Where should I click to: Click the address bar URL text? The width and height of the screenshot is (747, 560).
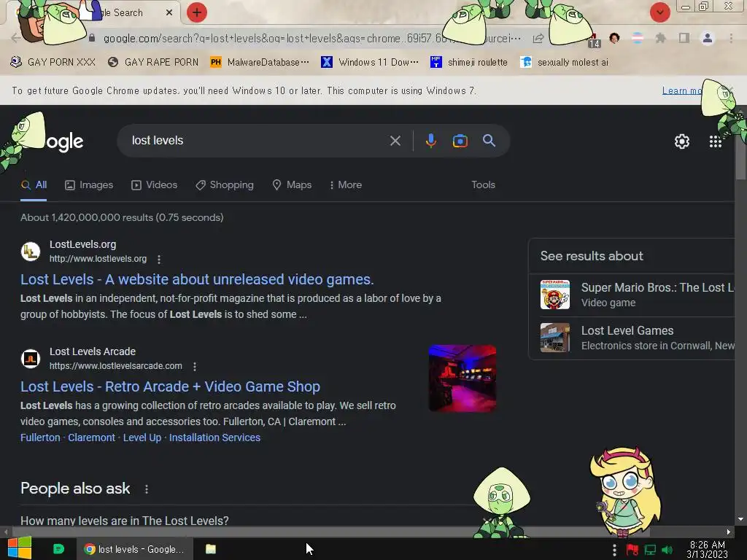point(312,38)
